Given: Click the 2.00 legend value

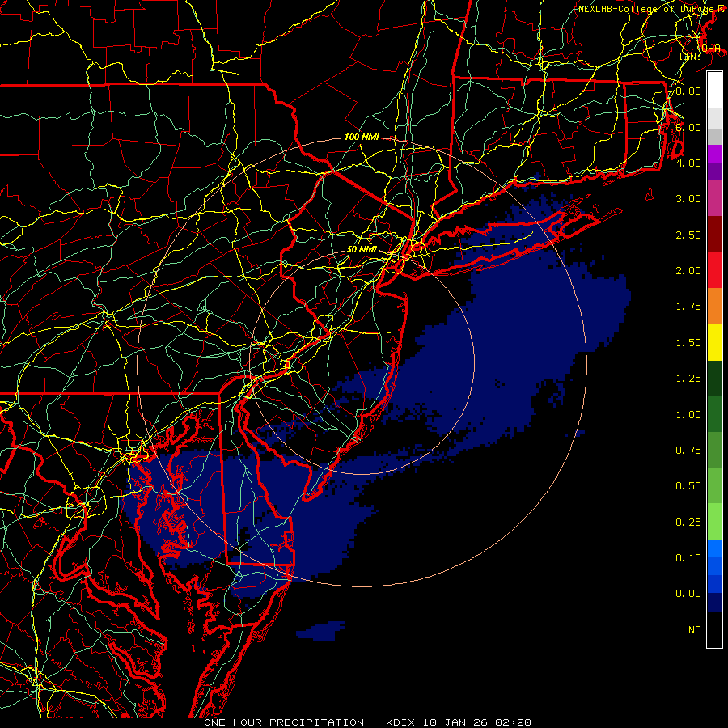Looking at the screenshot, I should tap(688, 271).
